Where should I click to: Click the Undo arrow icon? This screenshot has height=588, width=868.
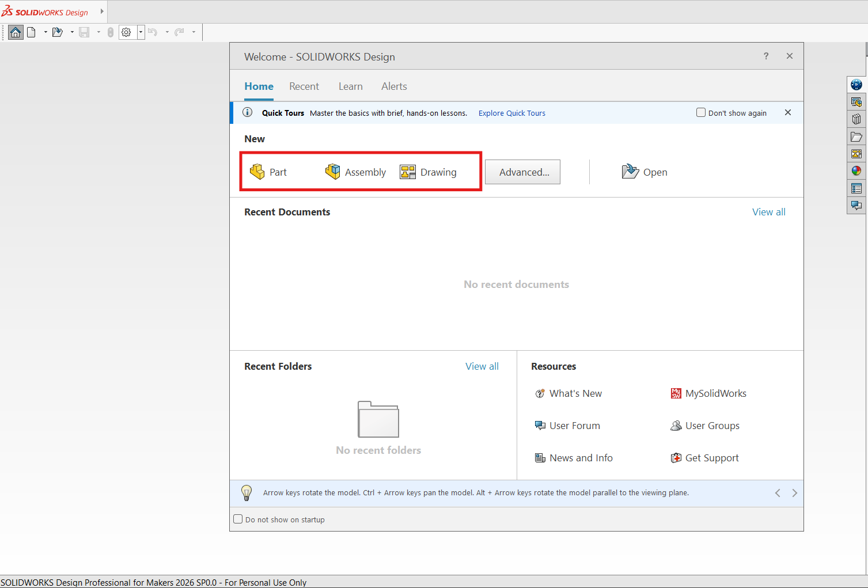coord(153,32)
